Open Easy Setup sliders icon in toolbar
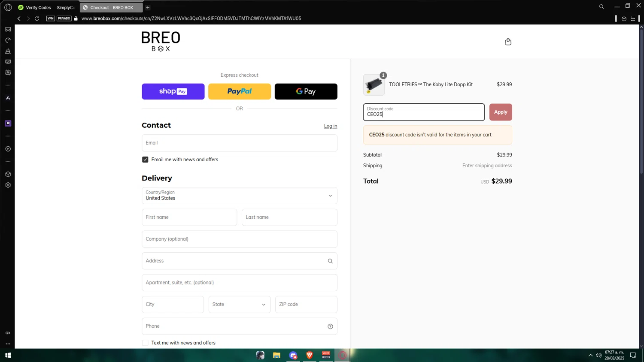This screenshot has width=644, height=362. [x=633, y=19]
